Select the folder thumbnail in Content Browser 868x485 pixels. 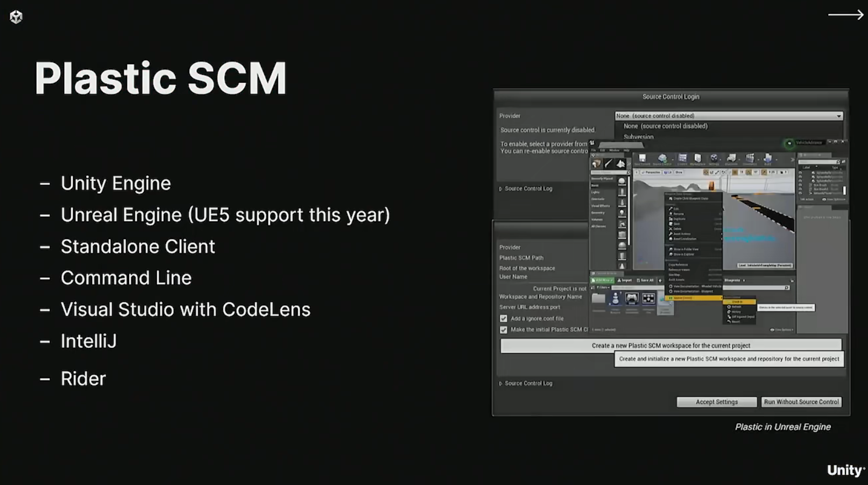tap(598, 298)
